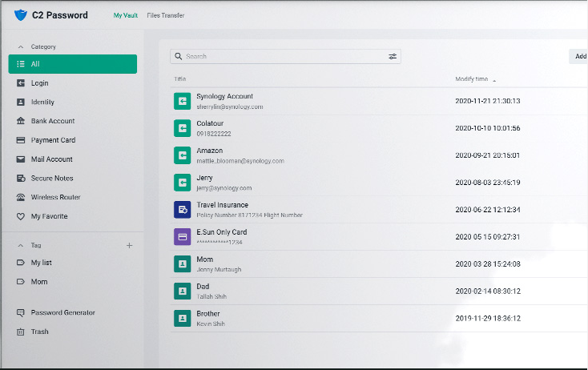Click the Colatour entry icon
588x370 pixels.
(x=183, y=128)
